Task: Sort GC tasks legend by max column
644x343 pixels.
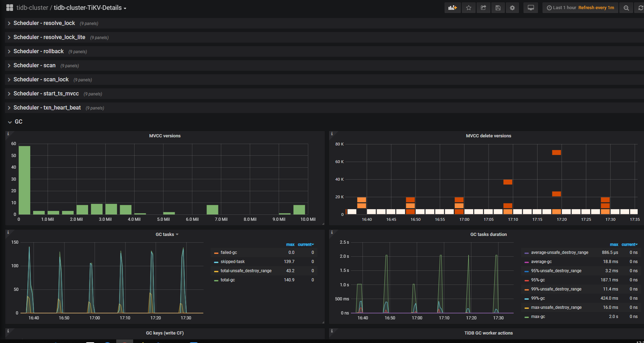Action: (x=290, y=244)
